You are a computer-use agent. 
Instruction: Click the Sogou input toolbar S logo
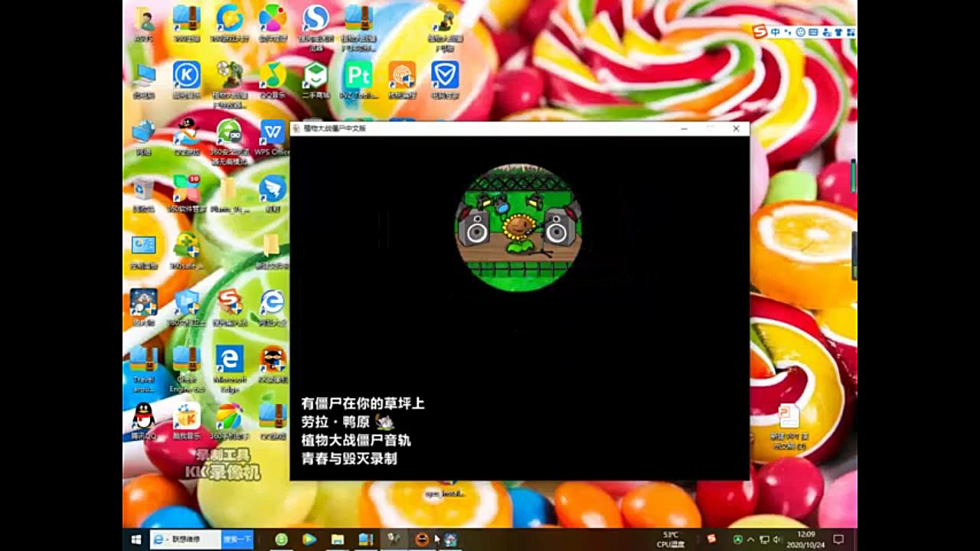coord(759,32)
